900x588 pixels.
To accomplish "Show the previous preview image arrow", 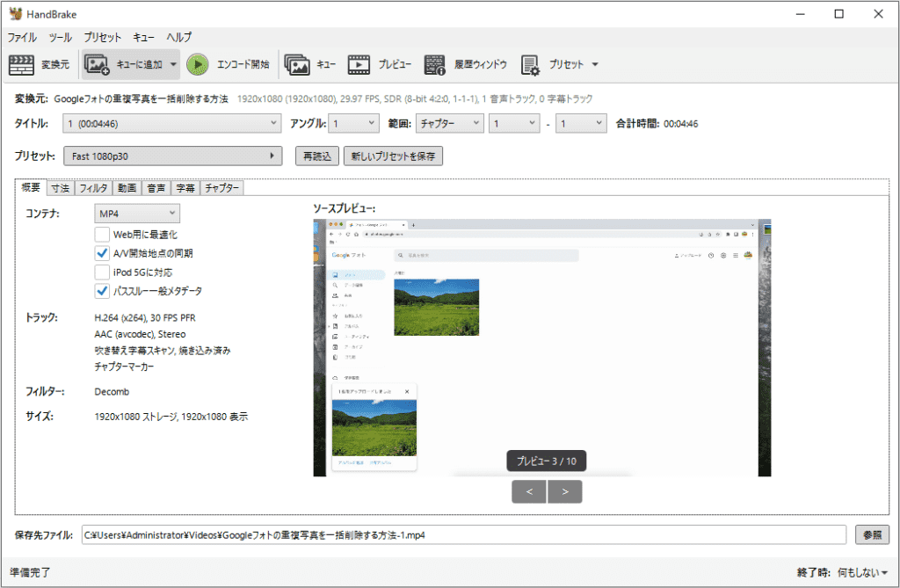I will point(529,491).
